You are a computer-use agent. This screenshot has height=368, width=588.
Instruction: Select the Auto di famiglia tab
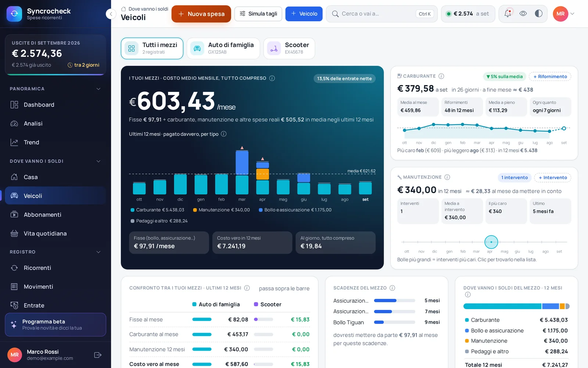click(x=223, y=48)
